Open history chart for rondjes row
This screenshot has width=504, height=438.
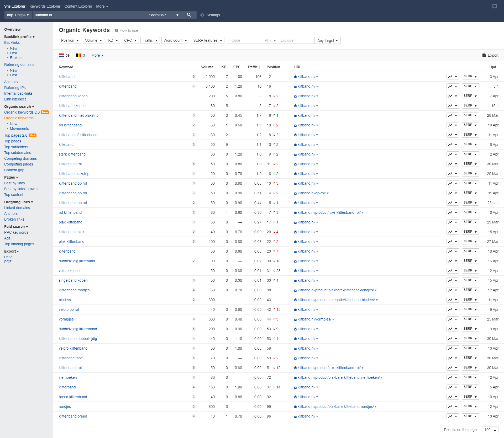(453, 407)
